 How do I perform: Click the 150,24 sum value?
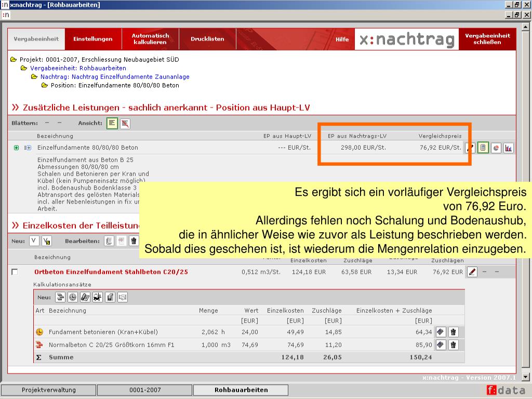point(421,357)
